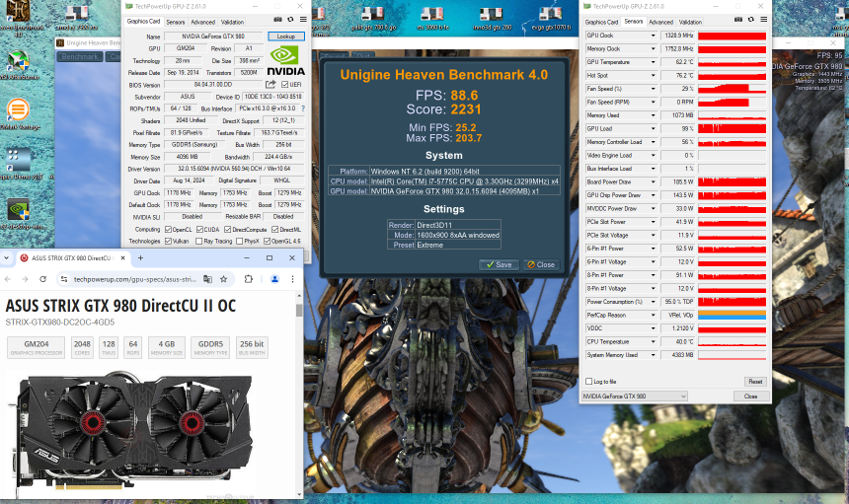Open the NVIDIA driver installer desktop icon
849x504 pixels.
click(x=19, y=214)
